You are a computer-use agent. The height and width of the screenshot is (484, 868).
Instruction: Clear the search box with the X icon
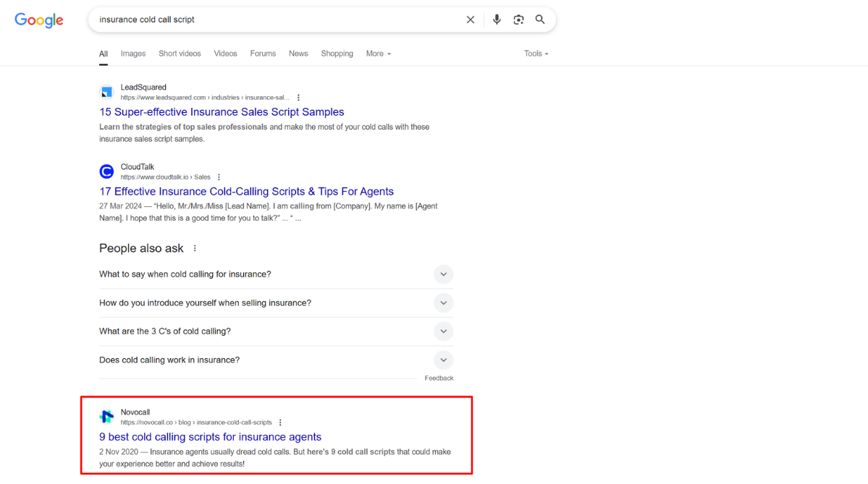point(471,20)
